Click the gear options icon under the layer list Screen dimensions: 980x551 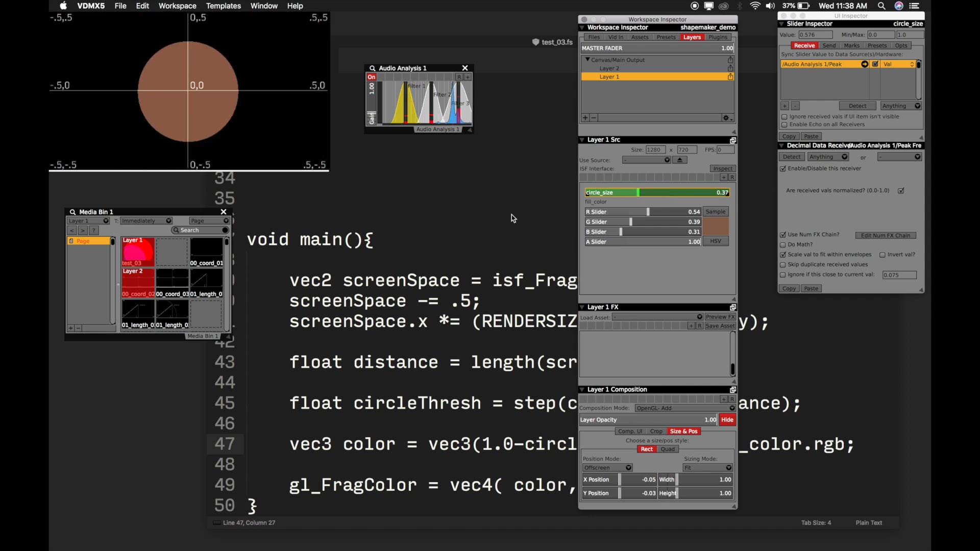point(727,118)
